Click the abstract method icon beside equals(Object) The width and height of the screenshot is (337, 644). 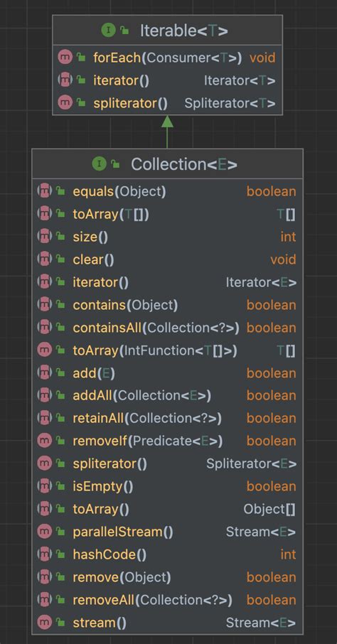tap(44, 191)
